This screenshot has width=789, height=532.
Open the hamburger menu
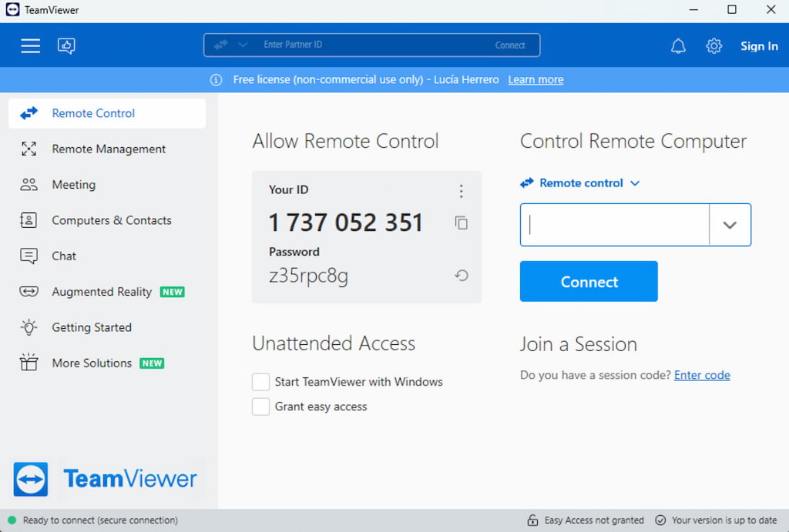30,45
